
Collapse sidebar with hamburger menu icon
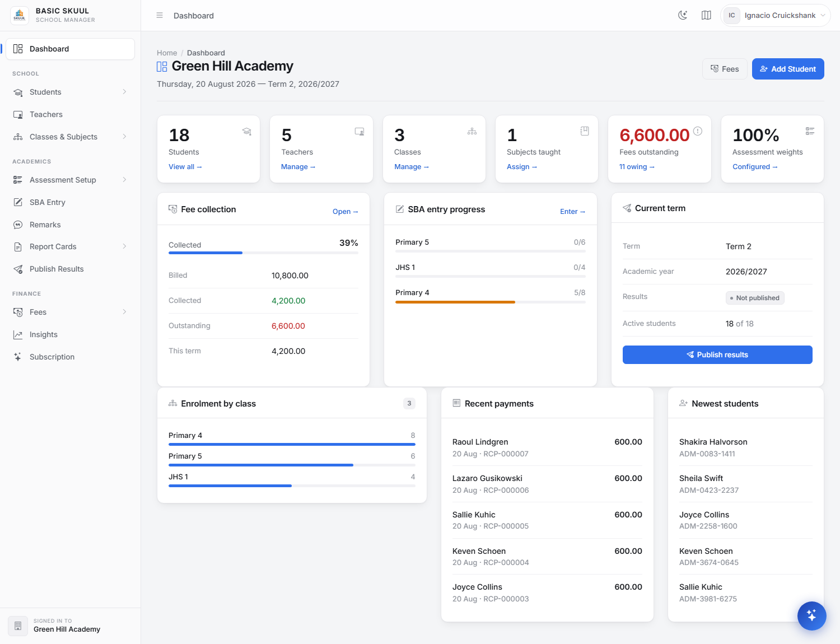(x=160, y=15)
